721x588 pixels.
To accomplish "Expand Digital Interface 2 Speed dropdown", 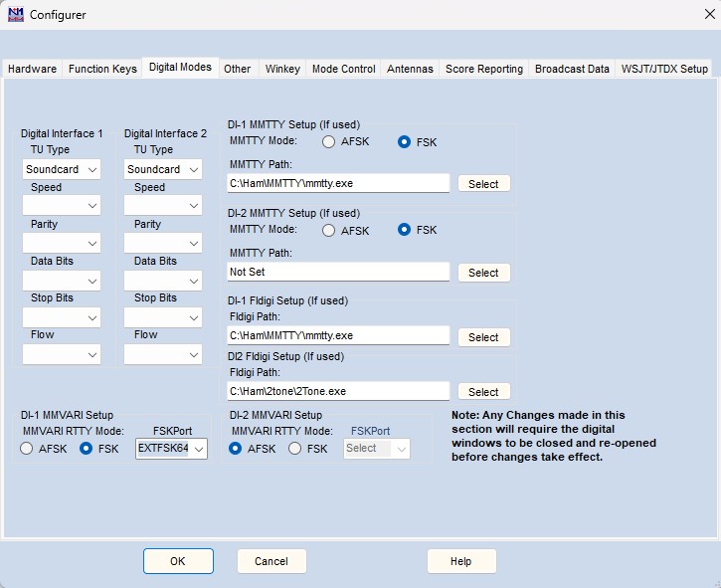I will 163,206.
